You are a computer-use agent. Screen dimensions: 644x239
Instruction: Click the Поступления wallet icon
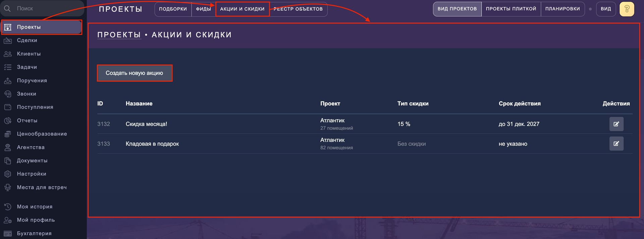click(x=8, y=107)
